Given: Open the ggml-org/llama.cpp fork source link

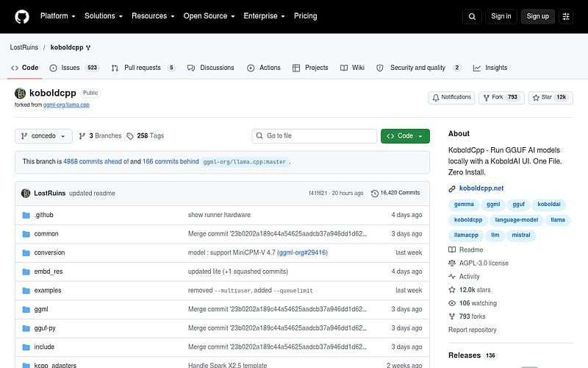Looking at the screenshot, I should tap(66, 105).
